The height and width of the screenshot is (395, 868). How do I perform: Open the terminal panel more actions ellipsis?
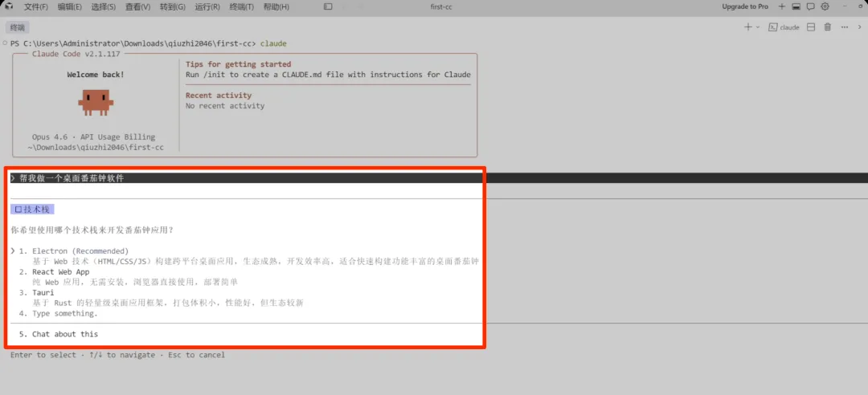(845, 26)
